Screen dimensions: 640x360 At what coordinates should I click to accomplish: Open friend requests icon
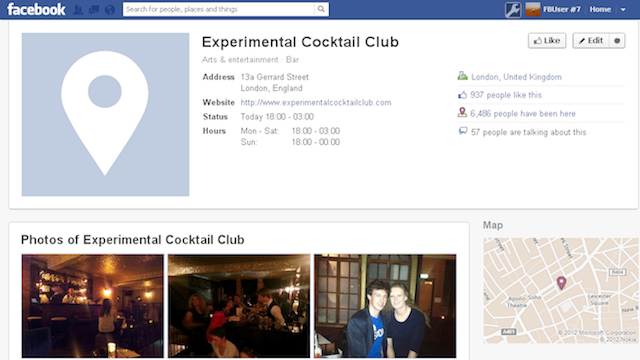coord(78,9)
